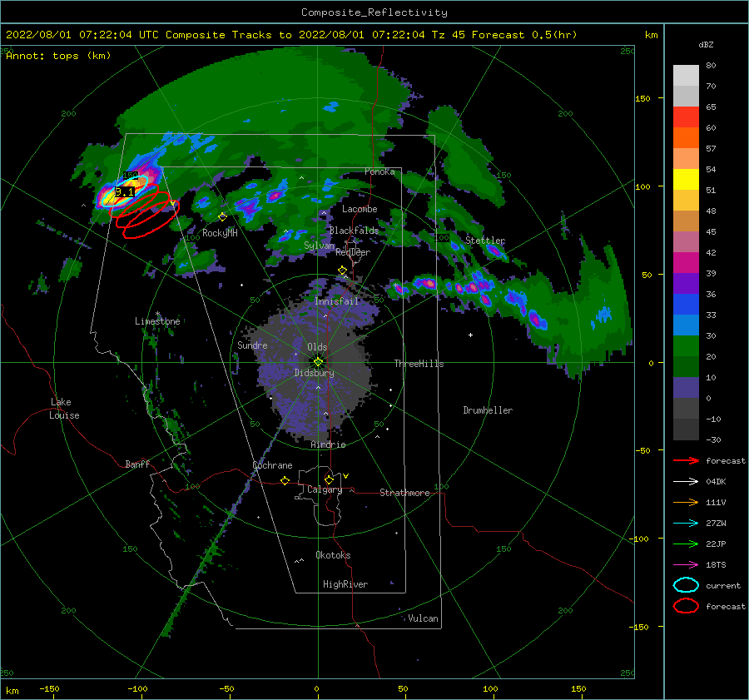Click the dBZ legend heading
The height and width of the screenshot is (700, 749).
click(x=706, y=44)
